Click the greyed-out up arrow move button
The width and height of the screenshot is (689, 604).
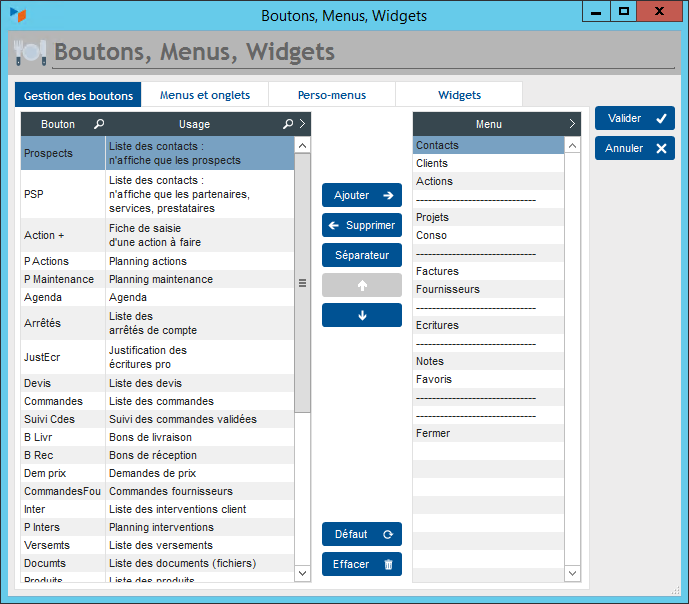[x=361, y=285]
